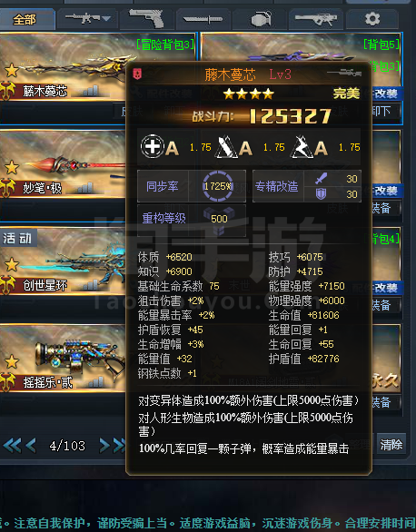Viewport: 416px width, 532px height.
Task: Select the knife melee category icon
Action: [203, 19]
